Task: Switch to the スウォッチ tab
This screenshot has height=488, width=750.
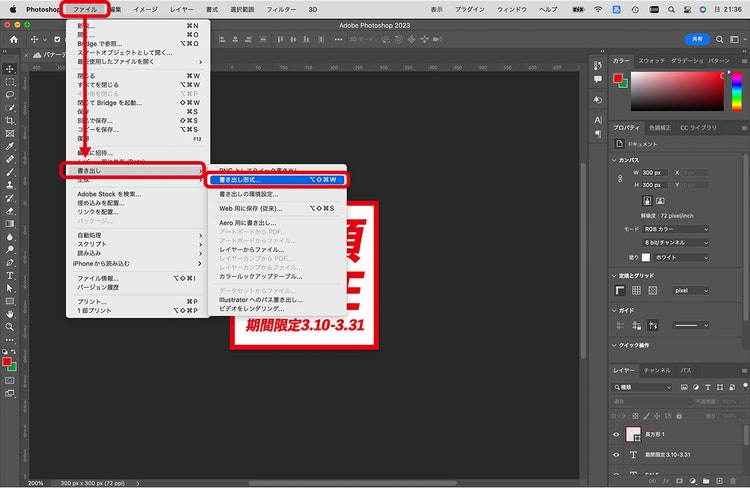Action: click(651, 61)
